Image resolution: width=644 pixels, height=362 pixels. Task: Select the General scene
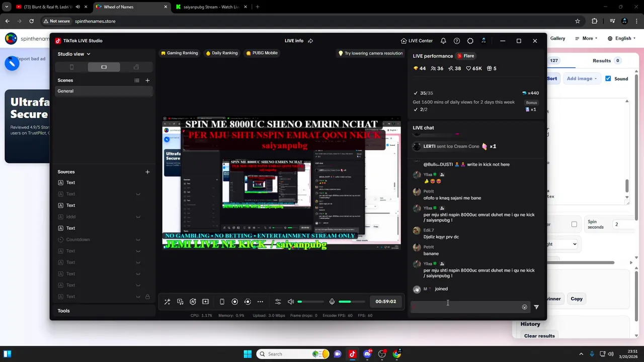(104, 91)
